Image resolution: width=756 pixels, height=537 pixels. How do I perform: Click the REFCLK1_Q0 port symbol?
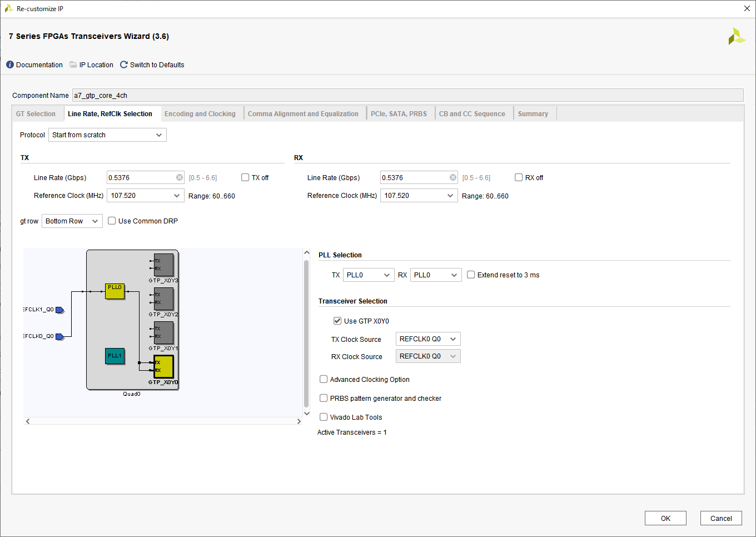59,310
